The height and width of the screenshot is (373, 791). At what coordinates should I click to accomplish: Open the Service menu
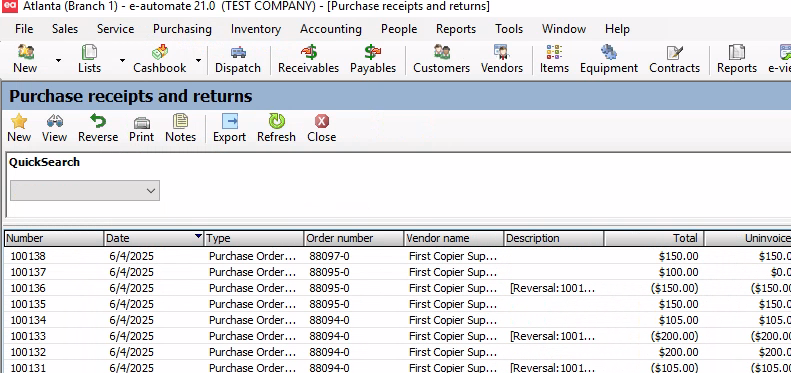(116, 29)
